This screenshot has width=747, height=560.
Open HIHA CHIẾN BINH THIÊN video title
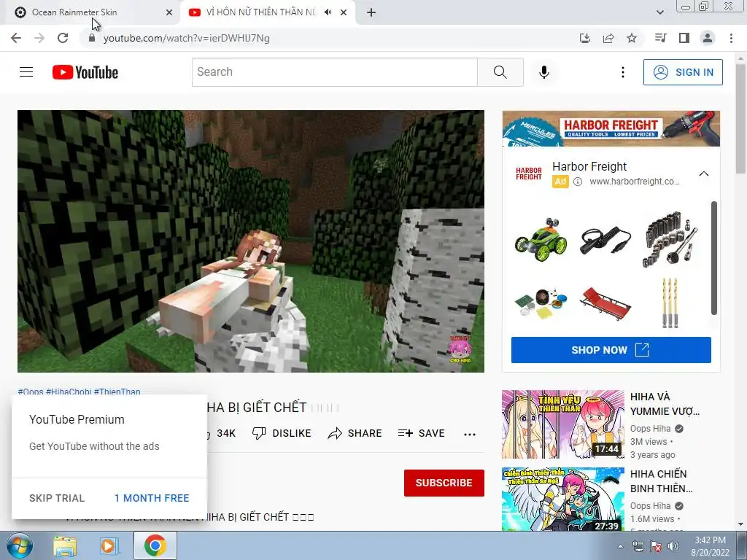coord(661,481)
